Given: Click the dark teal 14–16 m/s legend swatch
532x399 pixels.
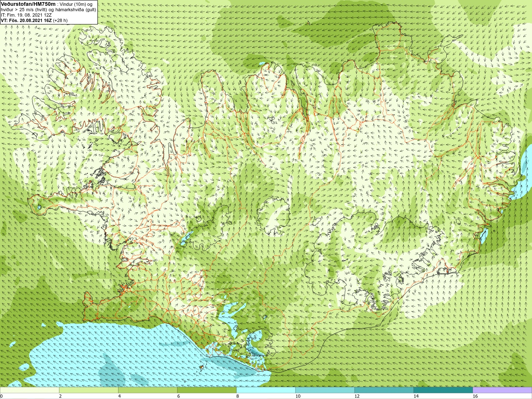Looking at the screenshot, I should 443,390.
